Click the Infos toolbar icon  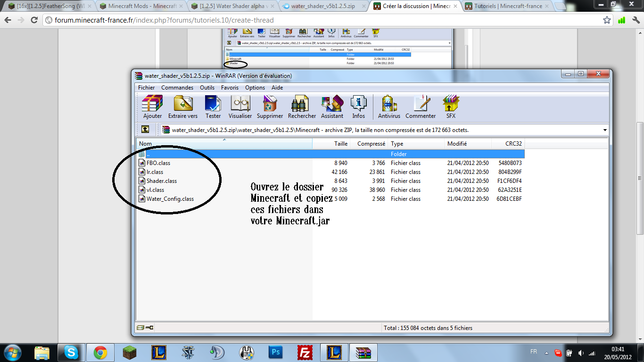[x=358, y=107]
